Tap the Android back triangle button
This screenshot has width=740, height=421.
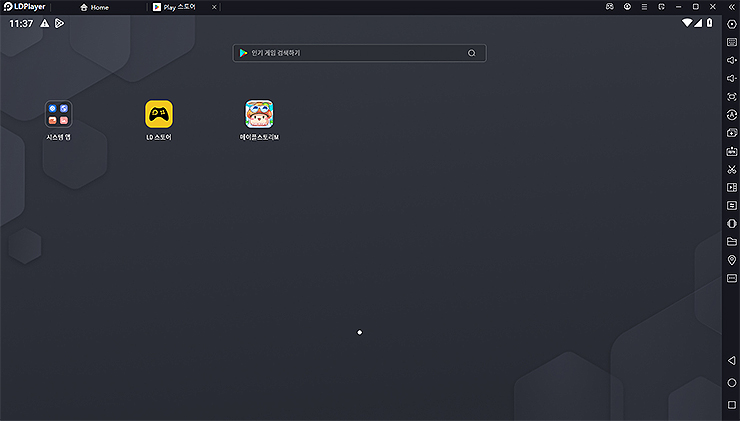pyautogui.click(x=732, y=361)
